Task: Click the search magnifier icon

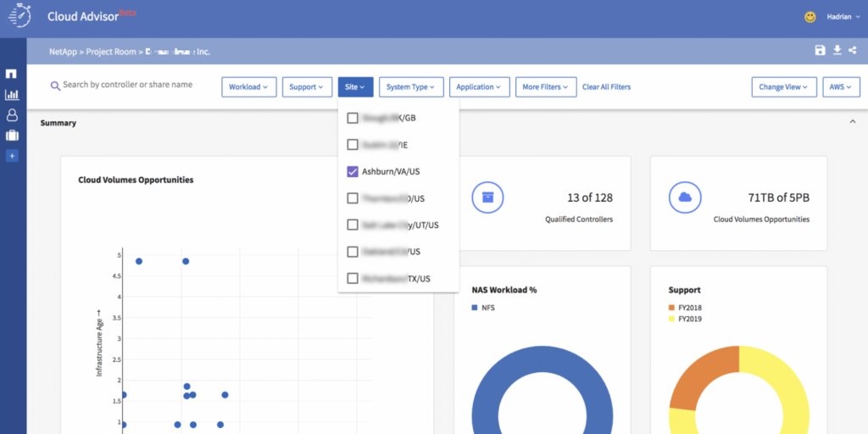Action: [x=55, y=86]
